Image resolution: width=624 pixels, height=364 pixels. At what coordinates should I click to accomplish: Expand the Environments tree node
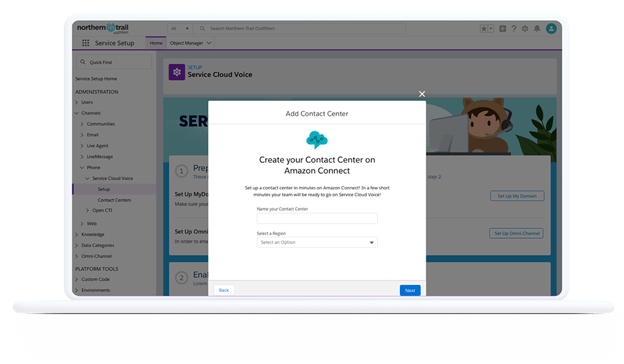point(77,290)
